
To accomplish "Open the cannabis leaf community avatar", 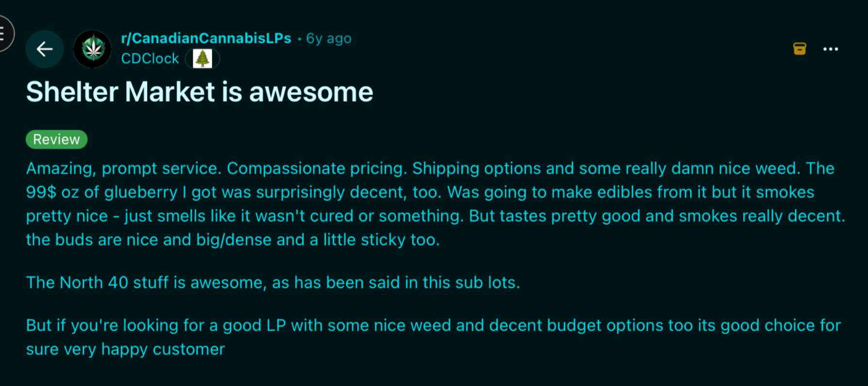I will pos(92,49).
